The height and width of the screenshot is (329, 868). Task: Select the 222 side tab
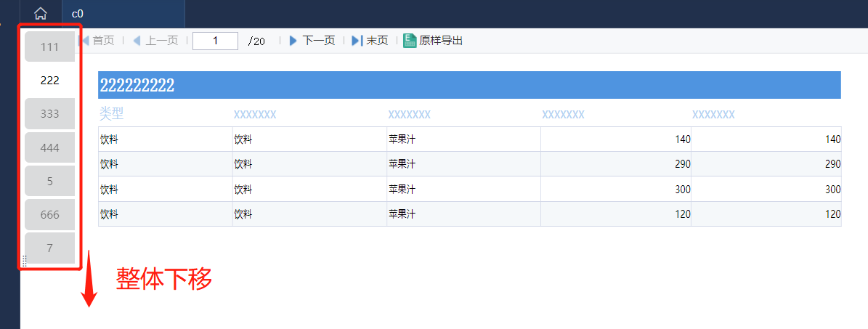tap(50, 81)
